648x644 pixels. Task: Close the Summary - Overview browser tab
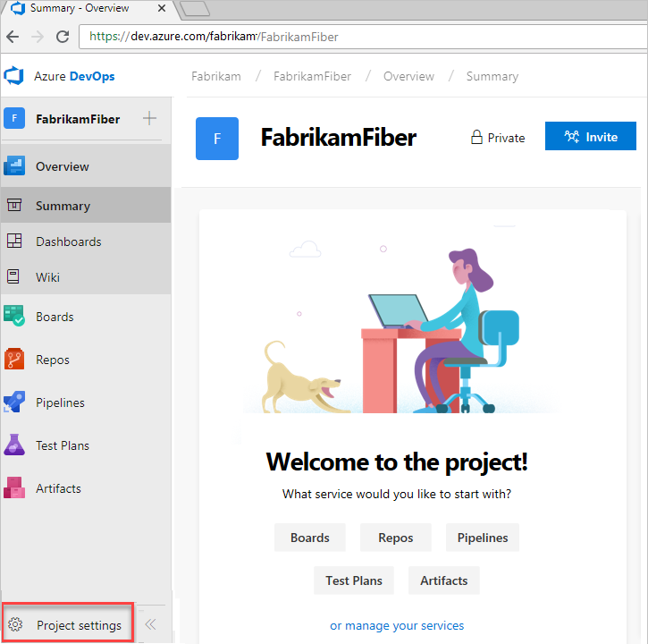coord(162,8)
